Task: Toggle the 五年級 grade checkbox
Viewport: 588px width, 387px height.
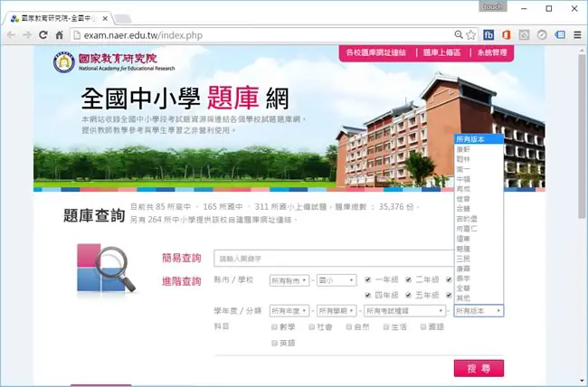Action: coord(408,295)
